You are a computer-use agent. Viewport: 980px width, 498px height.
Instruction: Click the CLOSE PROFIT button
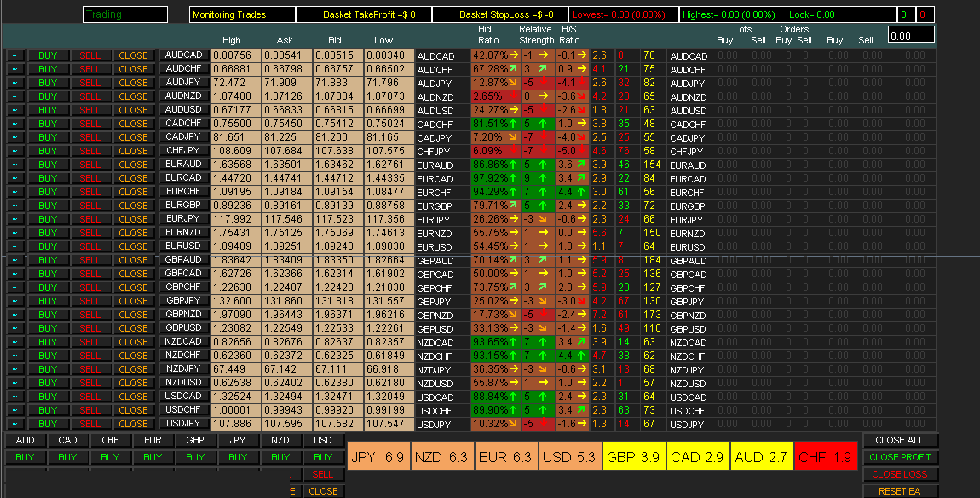coord(900,457)
